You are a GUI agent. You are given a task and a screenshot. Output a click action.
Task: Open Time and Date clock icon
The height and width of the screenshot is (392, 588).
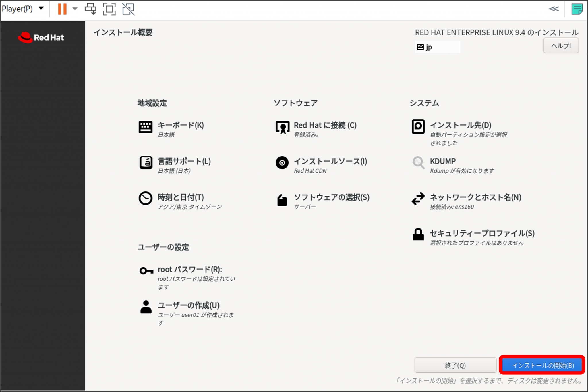pyautogui.click(x=145, y=198)
